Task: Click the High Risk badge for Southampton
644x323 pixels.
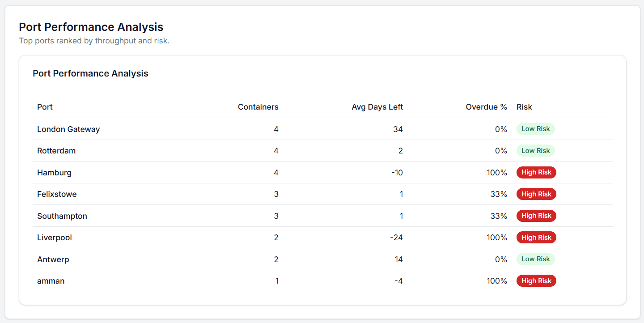Action: click(x=536, y=216)
